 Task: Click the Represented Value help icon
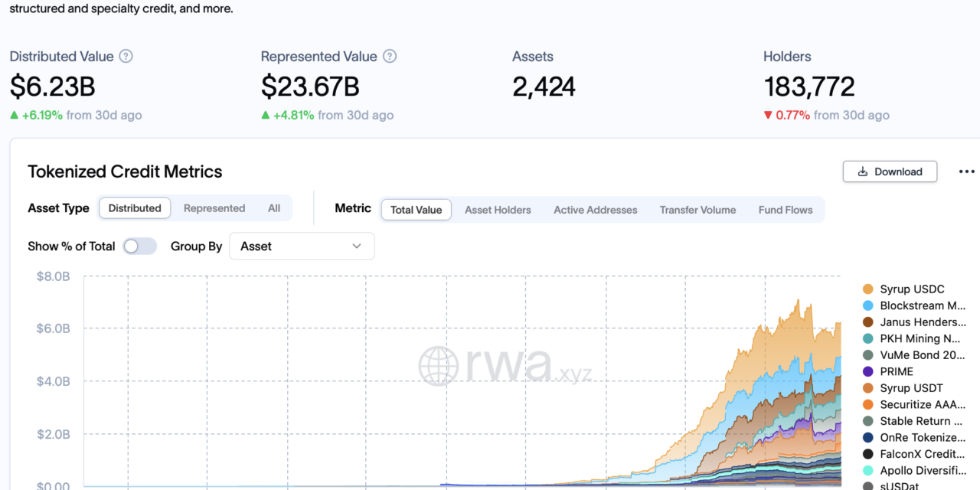click(390, 57)
